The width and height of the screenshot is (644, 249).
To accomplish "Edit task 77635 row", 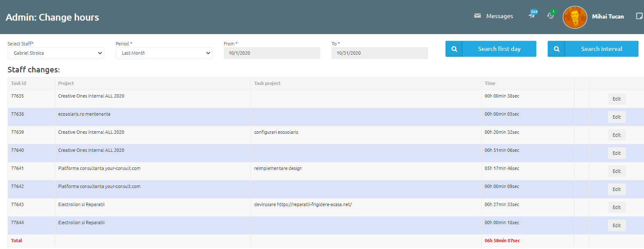I will point(617,99).
